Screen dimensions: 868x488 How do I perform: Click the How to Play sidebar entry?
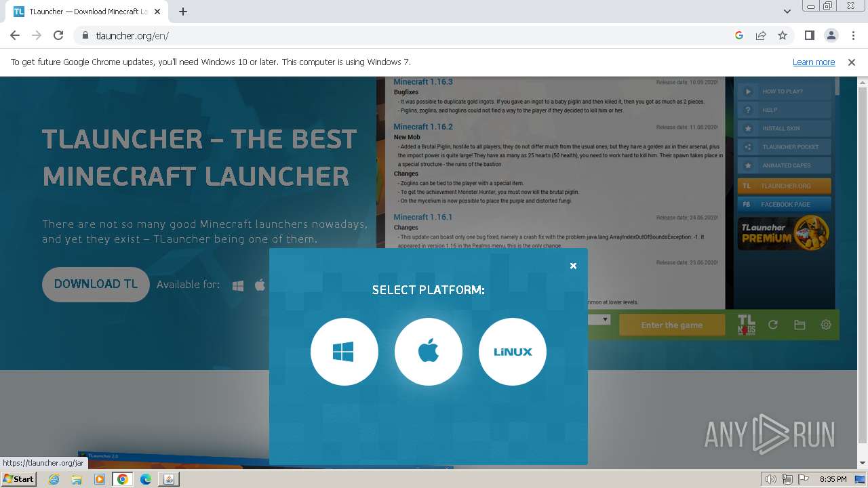pyautogui.click(x=785, y=91)
